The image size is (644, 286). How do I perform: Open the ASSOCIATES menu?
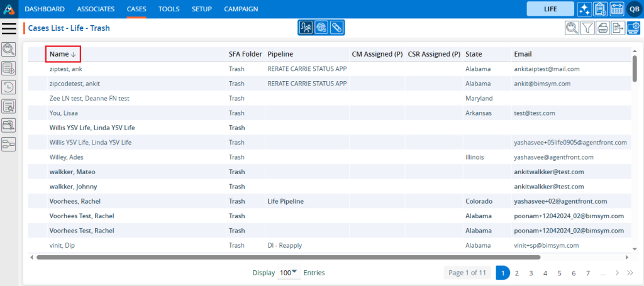96,9
